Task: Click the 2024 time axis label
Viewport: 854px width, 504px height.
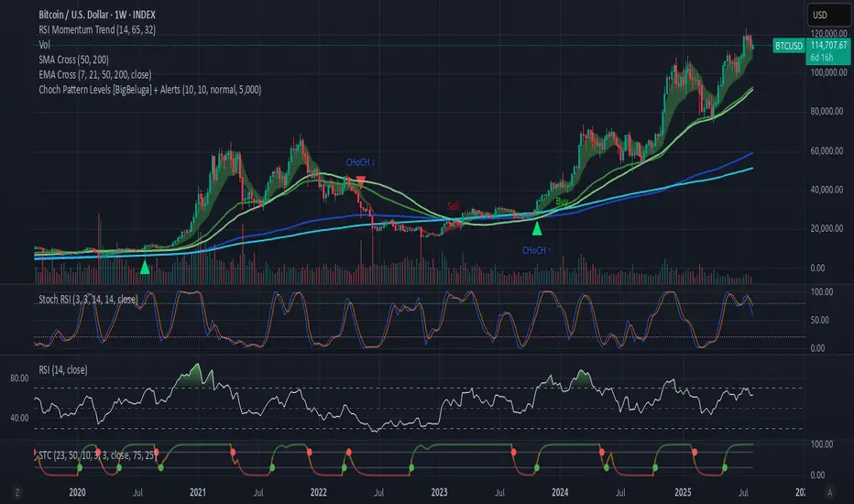Action: click(x=560, y=493)
